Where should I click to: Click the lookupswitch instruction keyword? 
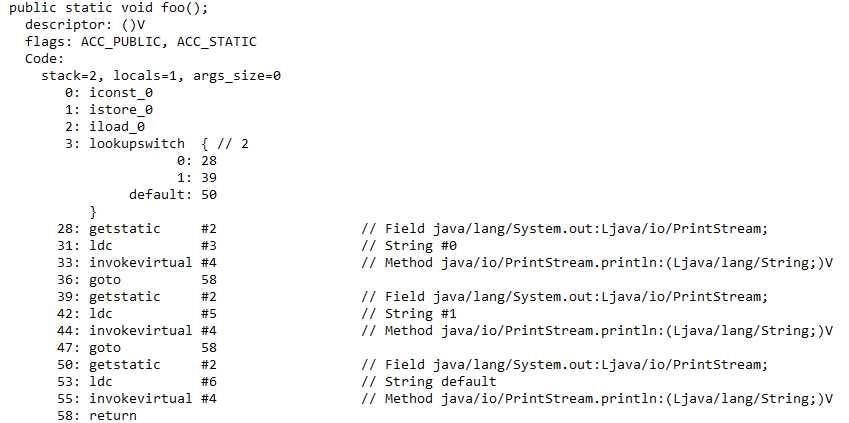[x=136, y=144]
